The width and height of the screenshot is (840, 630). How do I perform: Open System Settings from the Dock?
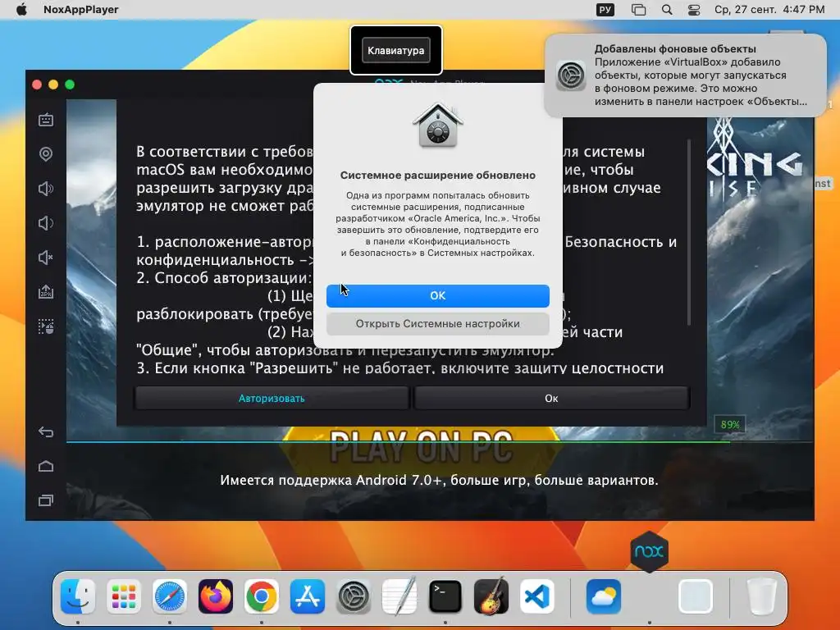click(x=354, y=596)
